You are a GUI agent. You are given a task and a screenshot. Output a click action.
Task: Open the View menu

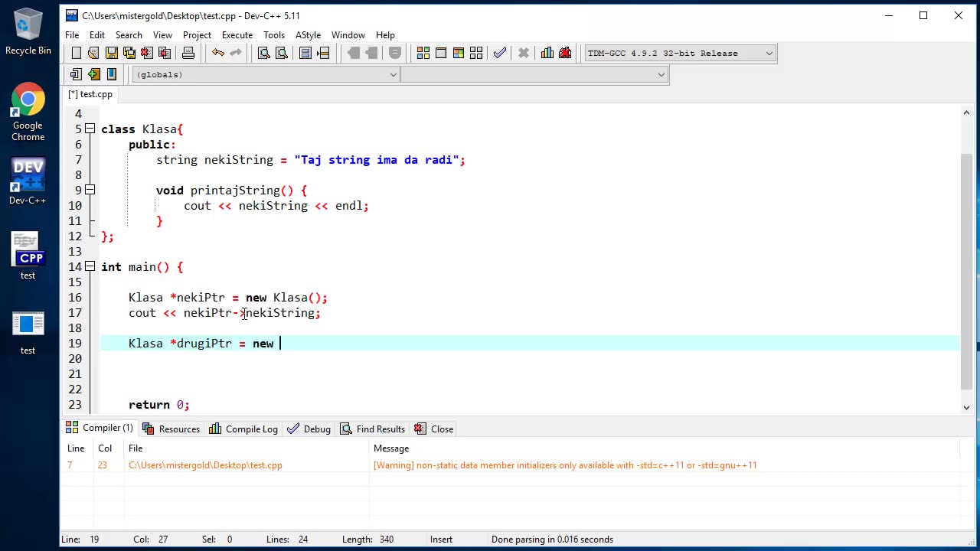[162, 35]
